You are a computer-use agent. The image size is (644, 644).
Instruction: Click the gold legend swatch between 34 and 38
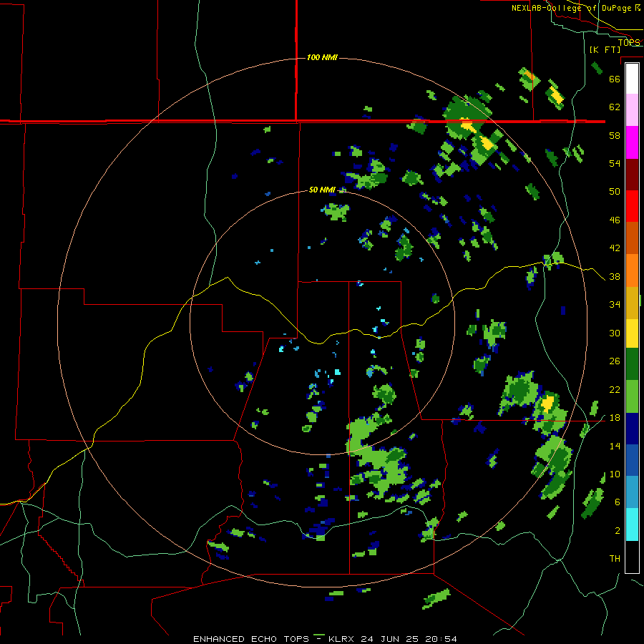coord(632,303)
